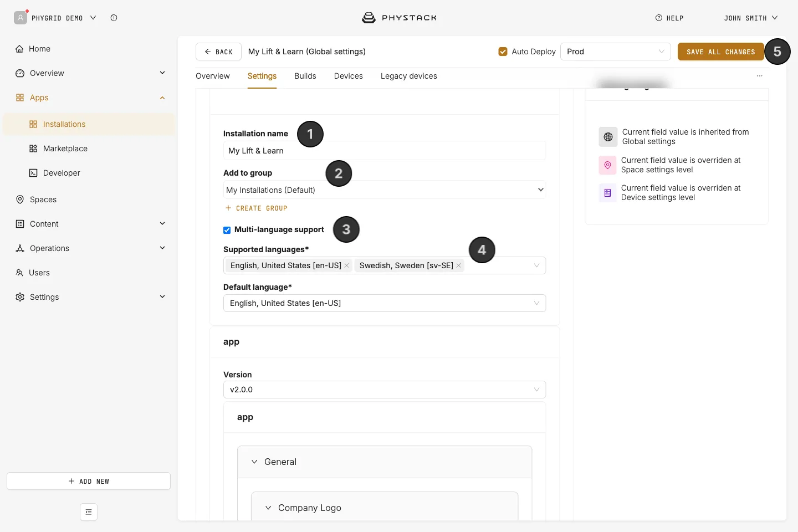Click the Global settings globe legend icon
Screen dimensions: 798x532
608,137
